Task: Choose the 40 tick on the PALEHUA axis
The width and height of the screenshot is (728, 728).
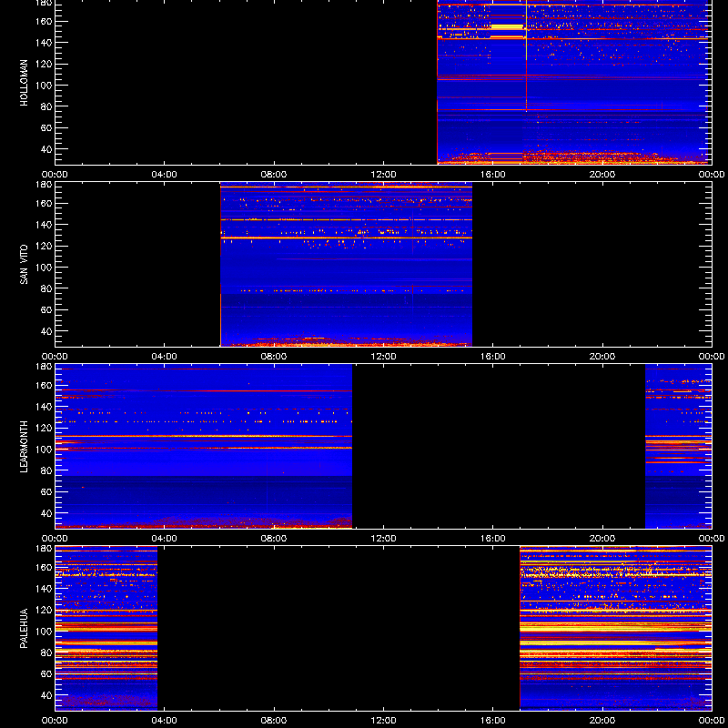Action: tap(46, 695)
